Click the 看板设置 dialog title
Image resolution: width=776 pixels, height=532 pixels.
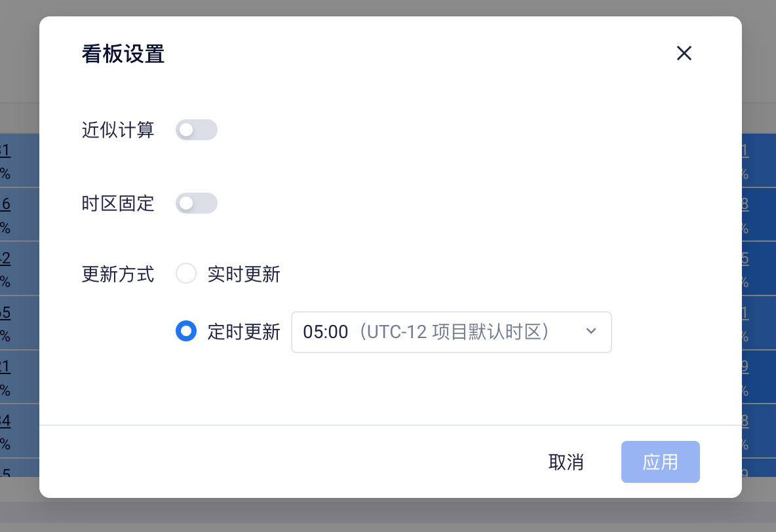[123, 54]
